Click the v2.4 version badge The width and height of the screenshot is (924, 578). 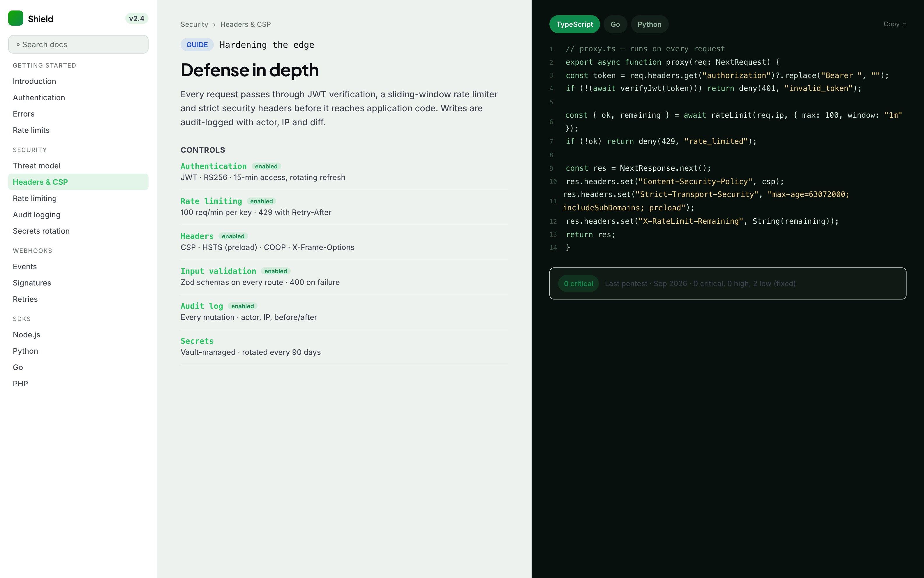tap(136, 18)
